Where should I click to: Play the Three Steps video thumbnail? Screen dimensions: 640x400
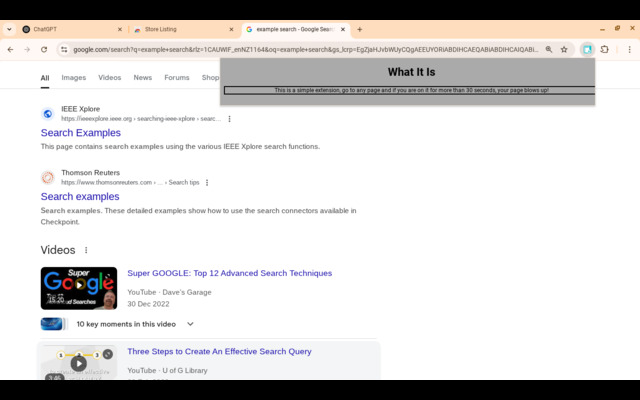point(79,363)
